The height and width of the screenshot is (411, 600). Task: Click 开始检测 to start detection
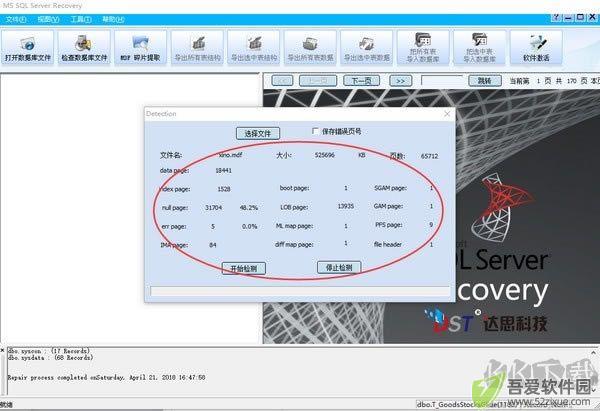[244, 268]
